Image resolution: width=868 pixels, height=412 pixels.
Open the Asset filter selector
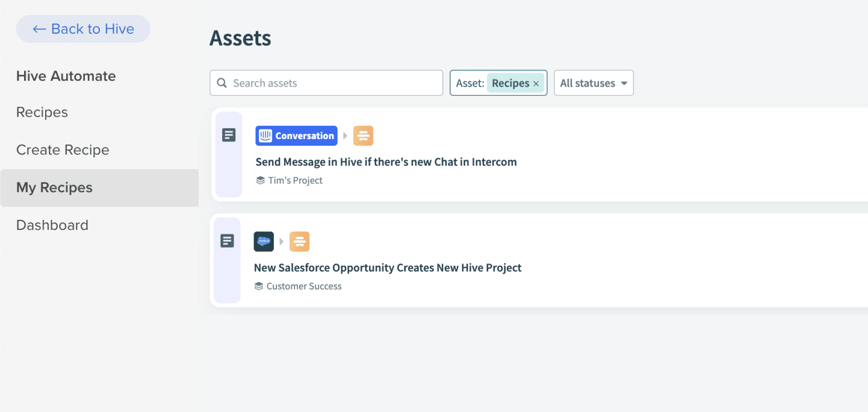[x=498, y=83]
